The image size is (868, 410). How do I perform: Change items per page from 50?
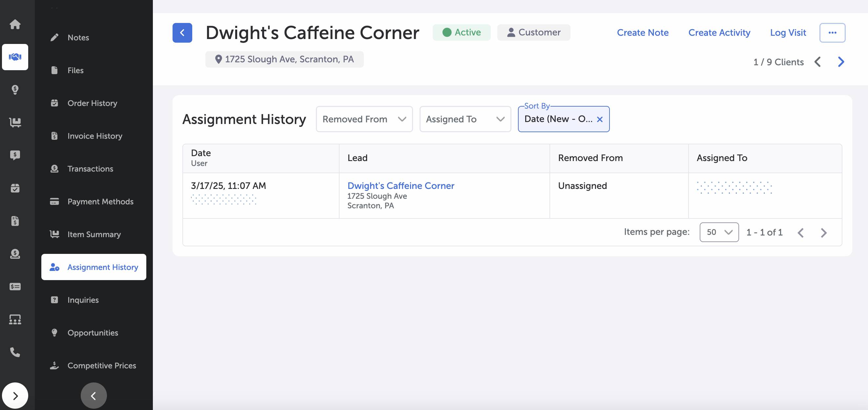pos(719,232)
